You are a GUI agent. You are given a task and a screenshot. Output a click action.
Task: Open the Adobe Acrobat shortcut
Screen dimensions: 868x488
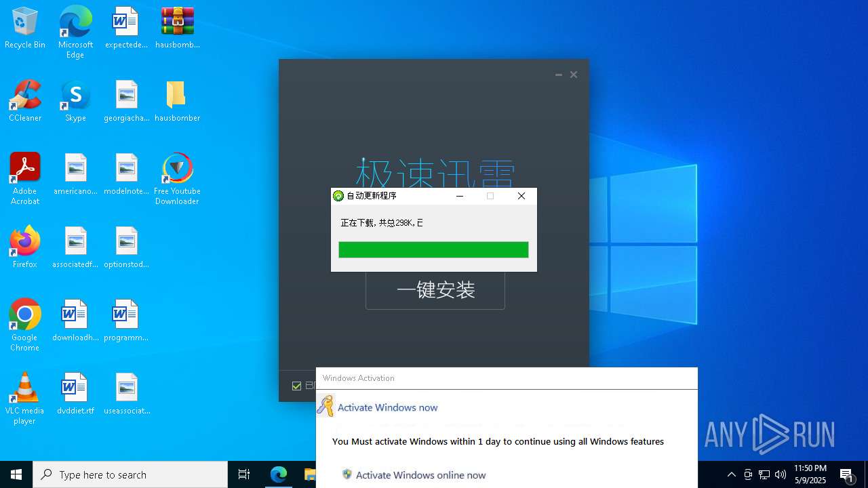[x=25, y=179]
